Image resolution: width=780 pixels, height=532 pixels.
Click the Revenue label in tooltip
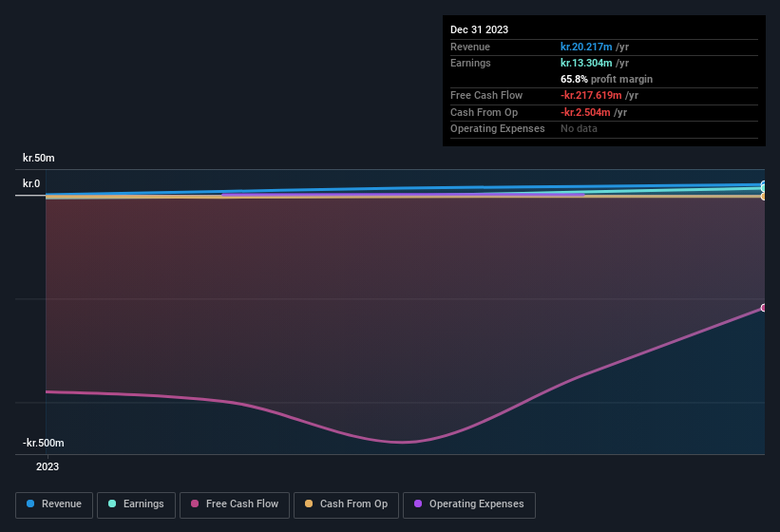click(x=470, y=47)
